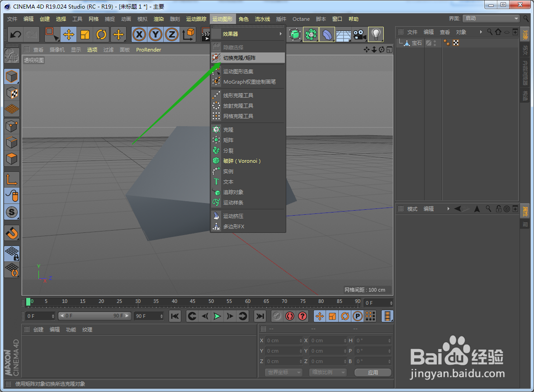
Task: Toggle parameter P keyframe recording
Action: click(357, 316)
